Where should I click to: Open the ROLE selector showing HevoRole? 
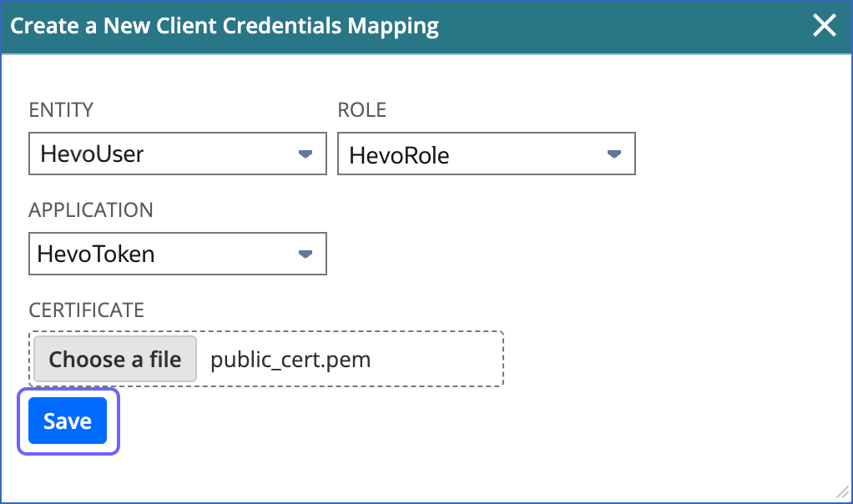487,154
